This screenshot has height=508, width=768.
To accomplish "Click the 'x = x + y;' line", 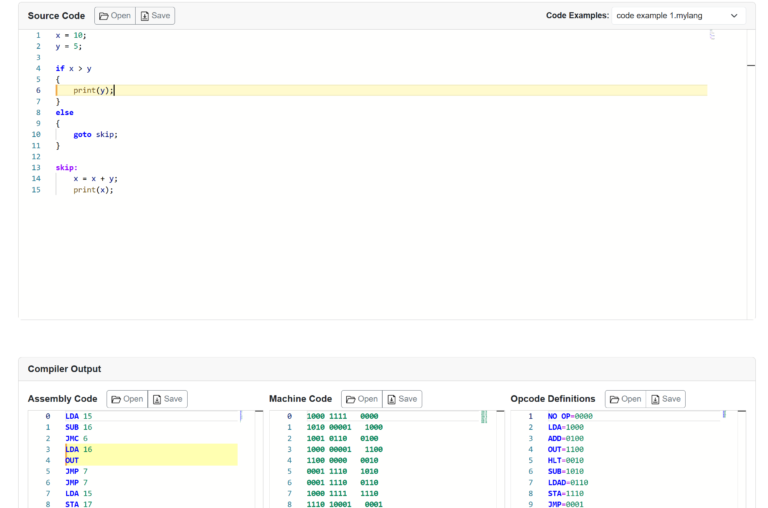I will coord(96,179).
